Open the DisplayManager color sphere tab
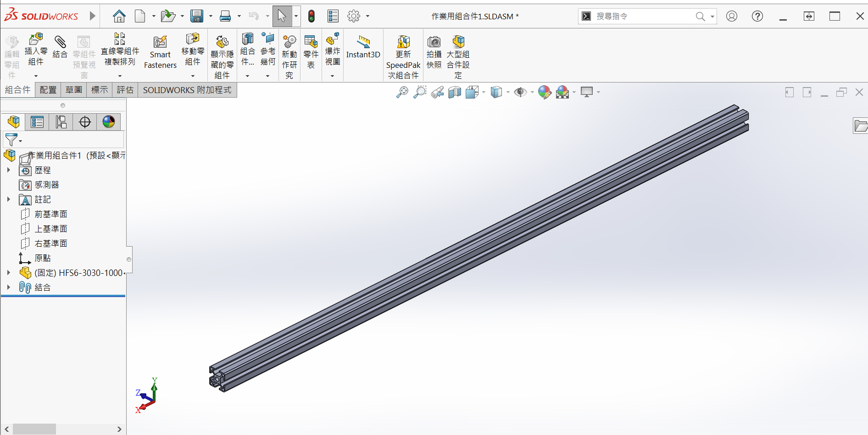 [109, 122]
